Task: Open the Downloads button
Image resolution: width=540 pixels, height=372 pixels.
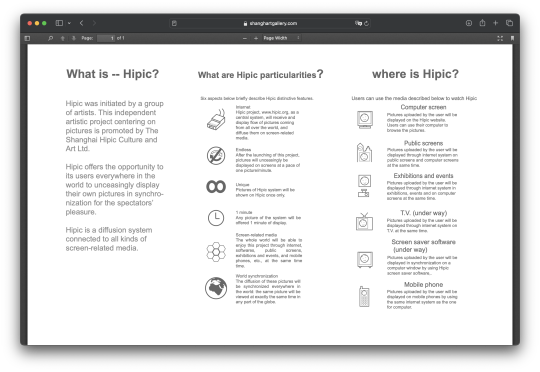Action: click(469, 23)
